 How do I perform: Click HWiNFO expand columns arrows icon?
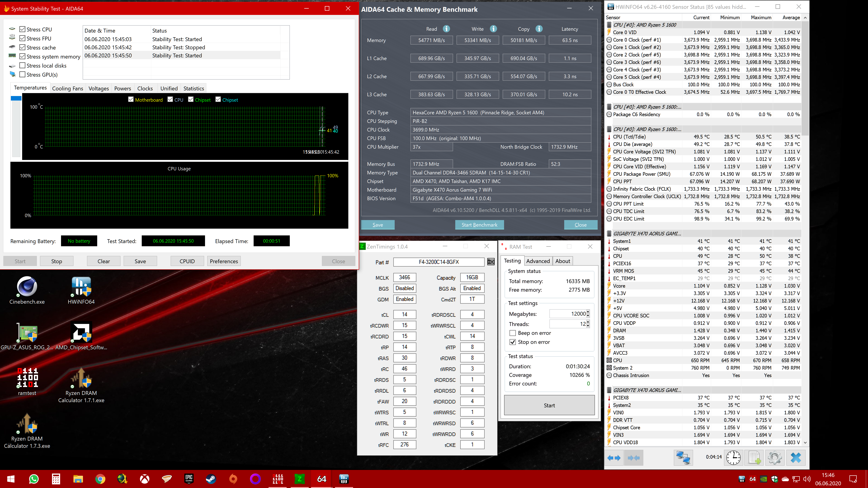coord(614,458)
